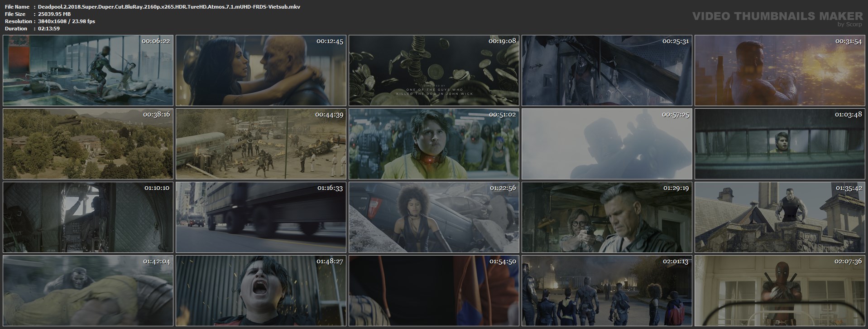Choose the frame at 02:07:36
This screenshot has width=868, height=329.
780,291
